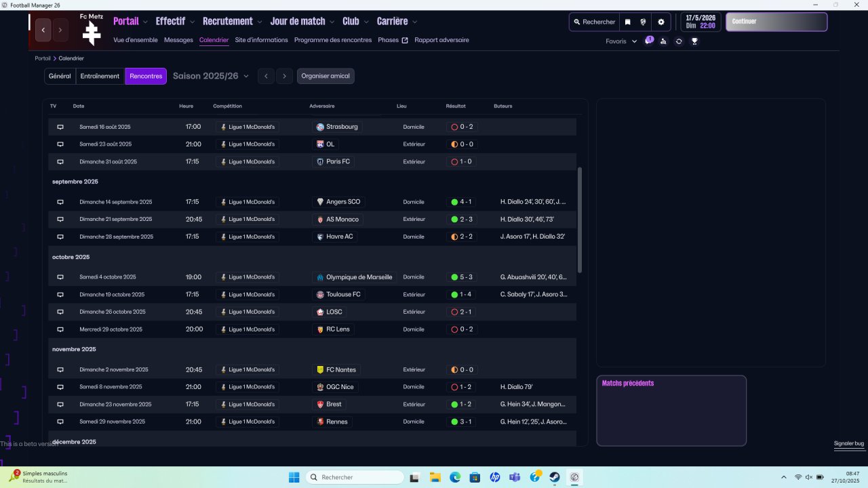Open the in-game date 17/5/2026 box
Viewport: 868px width, 488px height.
(701, 22)
